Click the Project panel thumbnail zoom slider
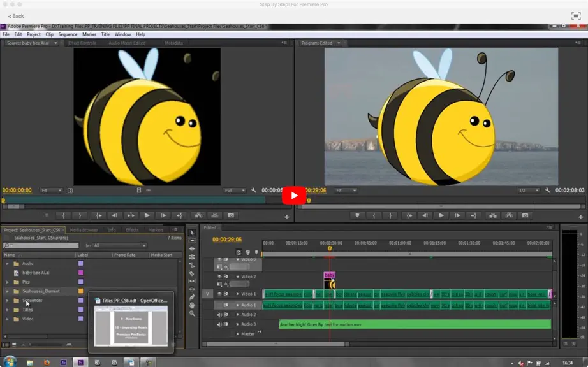 [47, 345]
